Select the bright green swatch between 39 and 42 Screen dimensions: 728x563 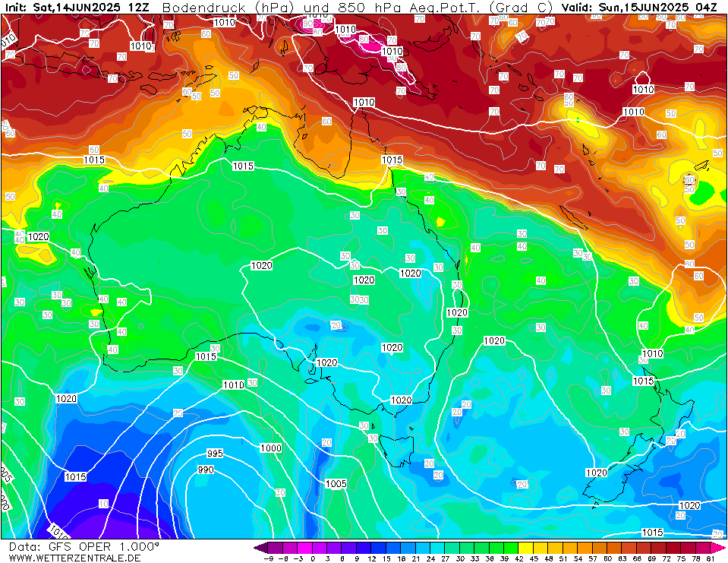(512, 548)
